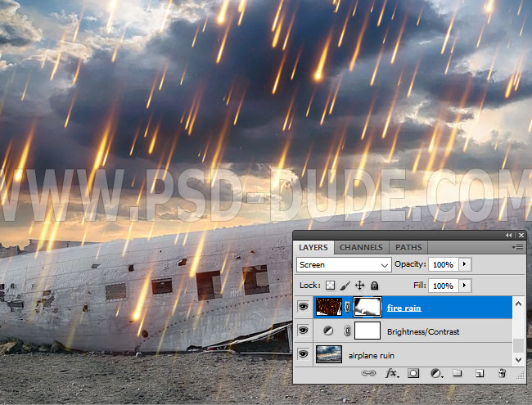Image resolution: width=532 pixels, height=405 pixels.
Task: Toggle lock all padlock
Action: (x=374, y=286)
